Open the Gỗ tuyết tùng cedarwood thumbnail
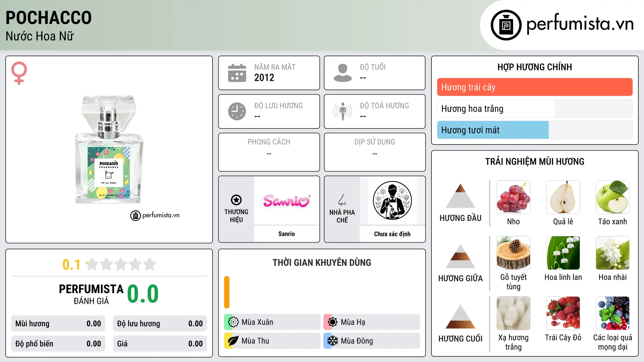The width and height of the screenshot is (644, 362). click(514, 253)
